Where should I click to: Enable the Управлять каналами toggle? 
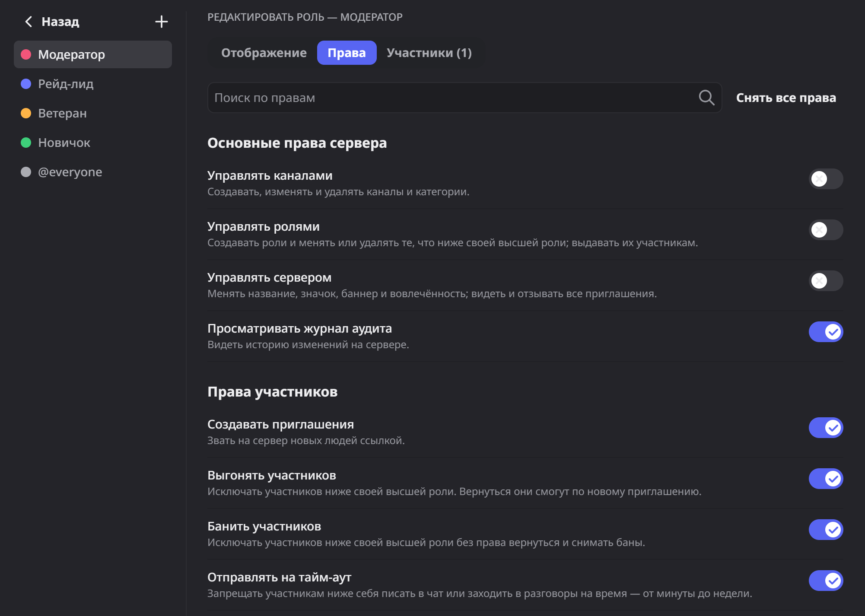[x=826, y=179]
